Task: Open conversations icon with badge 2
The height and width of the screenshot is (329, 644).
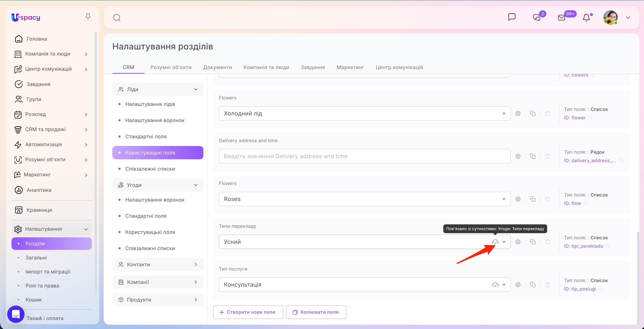Action: click(x=537, y=17)
